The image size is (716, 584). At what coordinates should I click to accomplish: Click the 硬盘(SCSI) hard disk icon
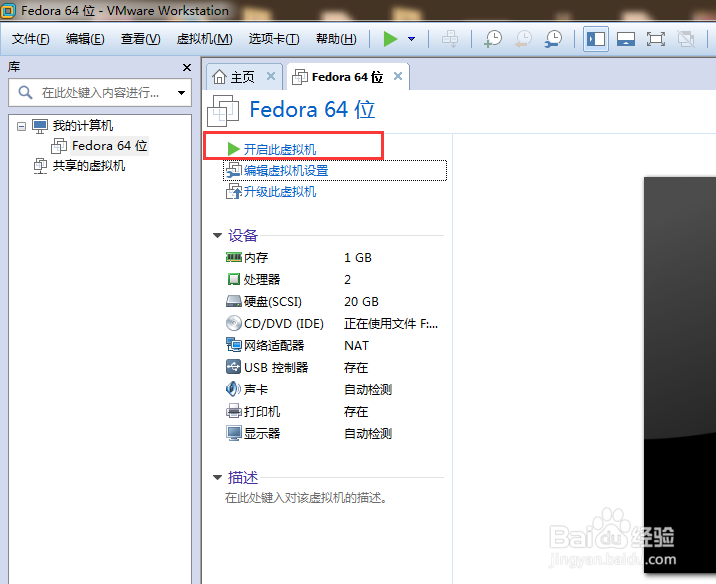click(234, 301)
